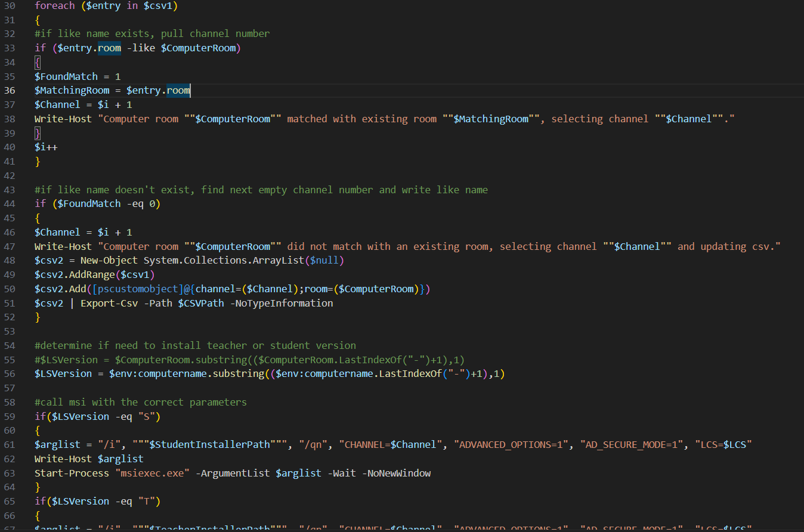This screenshot has height=532, width=804.
Task: Place cursor on highlighted opening brace, line 34
Action: 38,62
